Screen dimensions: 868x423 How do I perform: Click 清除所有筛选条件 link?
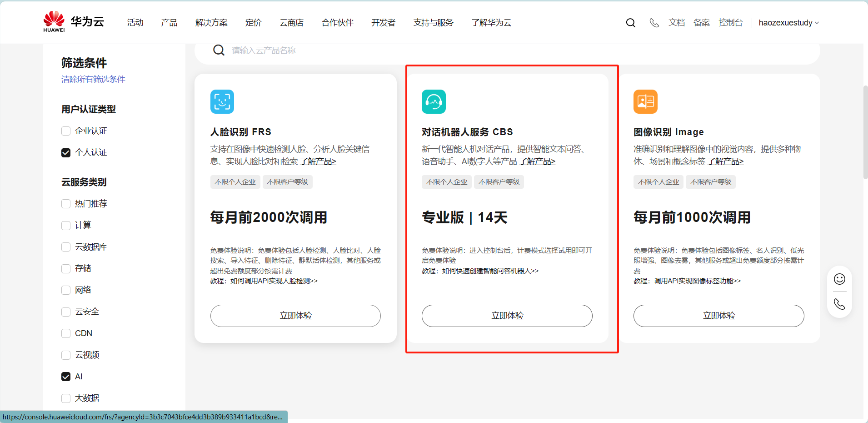tap(93, 80)
